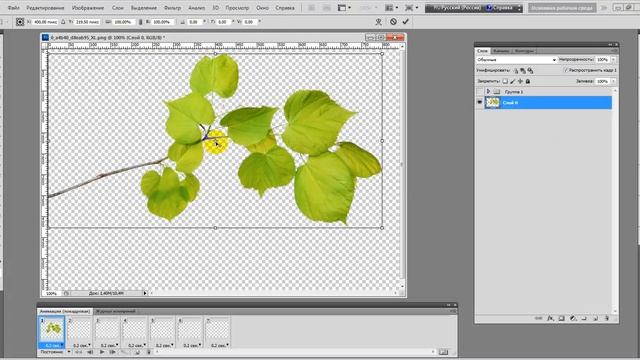The height and width of the screenshot is (360, 640).
Task: Go to previous animation frame
Action: coord(90,352)
